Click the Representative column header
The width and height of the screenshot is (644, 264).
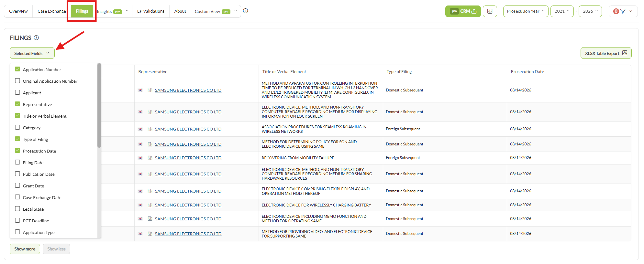pos(153,72)
